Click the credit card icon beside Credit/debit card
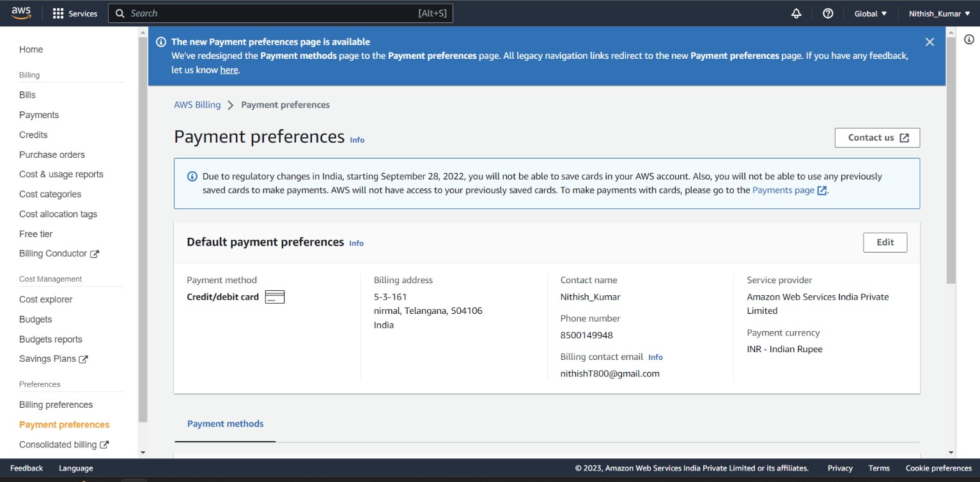The image size is (980, 482). click(x=275, y=296)
